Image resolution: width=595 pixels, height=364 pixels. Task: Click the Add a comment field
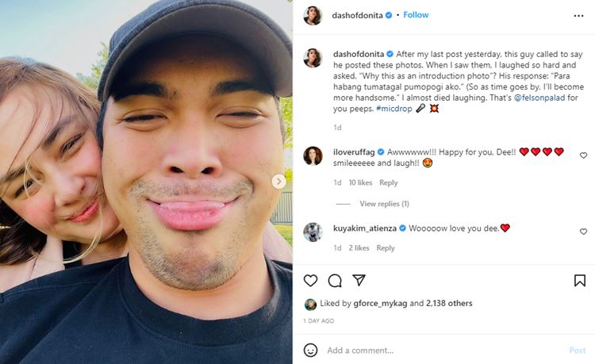(436, 350)
